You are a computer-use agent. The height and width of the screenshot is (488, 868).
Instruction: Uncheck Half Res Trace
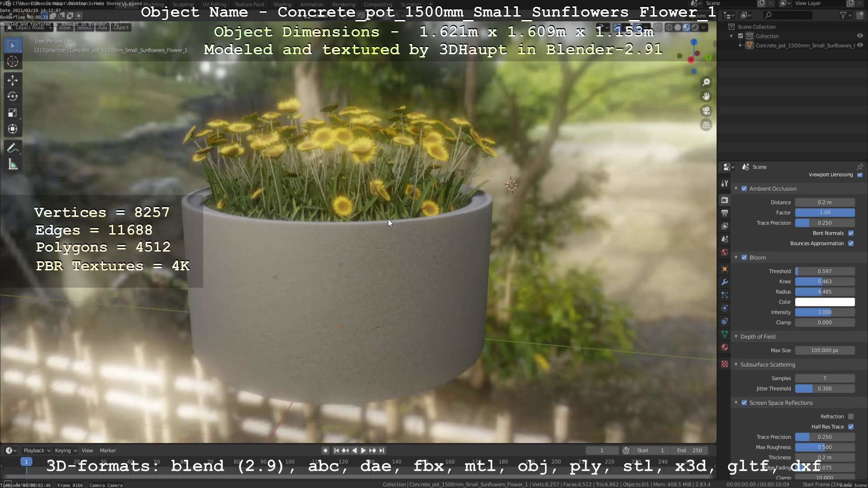click(x=851, y=427)
